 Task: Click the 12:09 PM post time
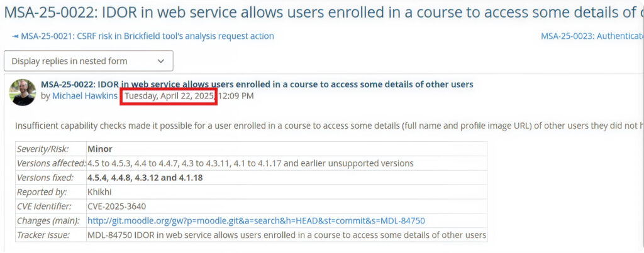236,96
